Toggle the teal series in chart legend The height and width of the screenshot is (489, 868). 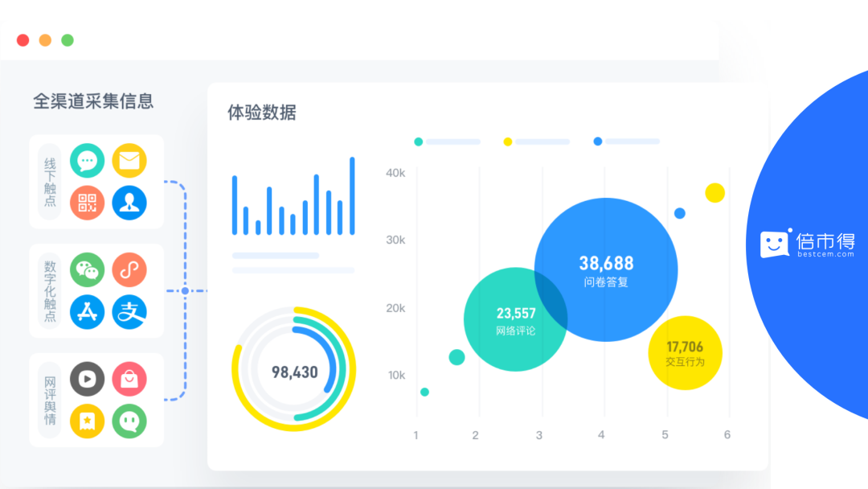click(x=418, y=141)
